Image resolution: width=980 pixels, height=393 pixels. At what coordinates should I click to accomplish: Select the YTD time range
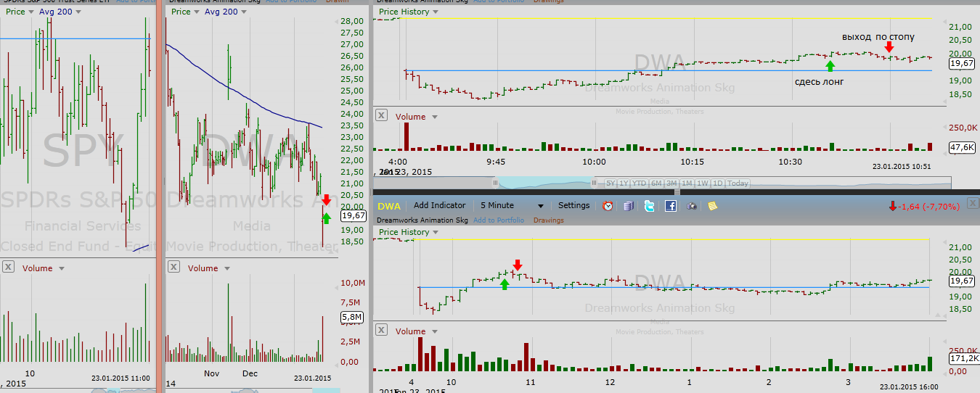click(640, 183)
